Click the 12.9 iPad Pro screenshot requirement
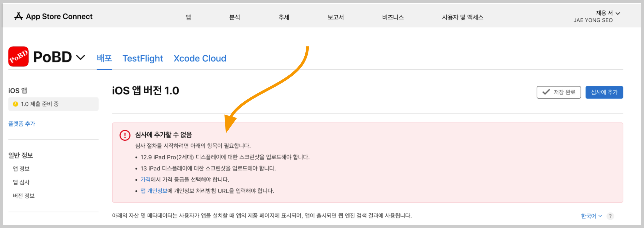This screenshot has height=228, width=644. (x=225, y=157)
